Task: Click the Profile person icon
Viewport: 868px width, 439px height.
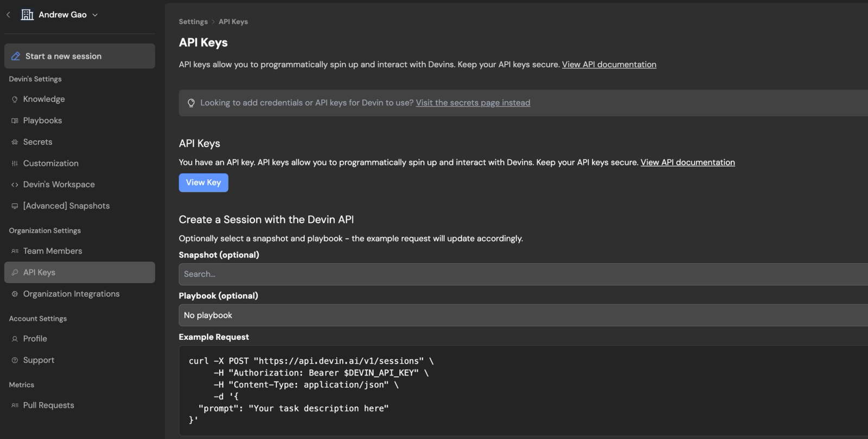Action: click(x=15, y=339)
